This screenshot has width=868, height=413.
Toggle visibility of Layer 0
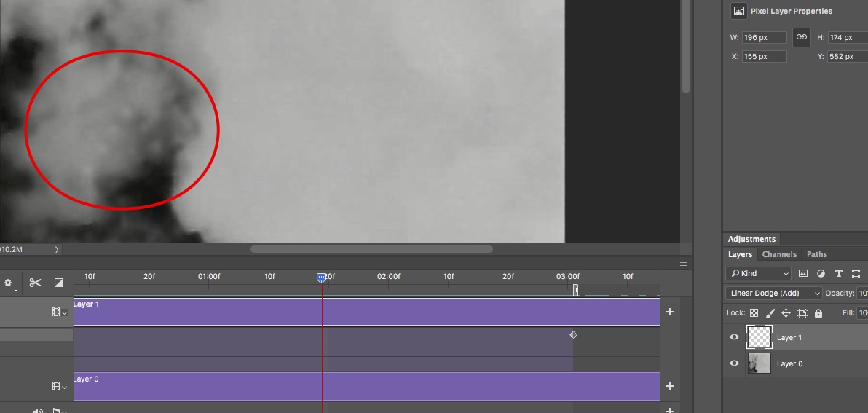pyautogui.click(x=734, y=363)
